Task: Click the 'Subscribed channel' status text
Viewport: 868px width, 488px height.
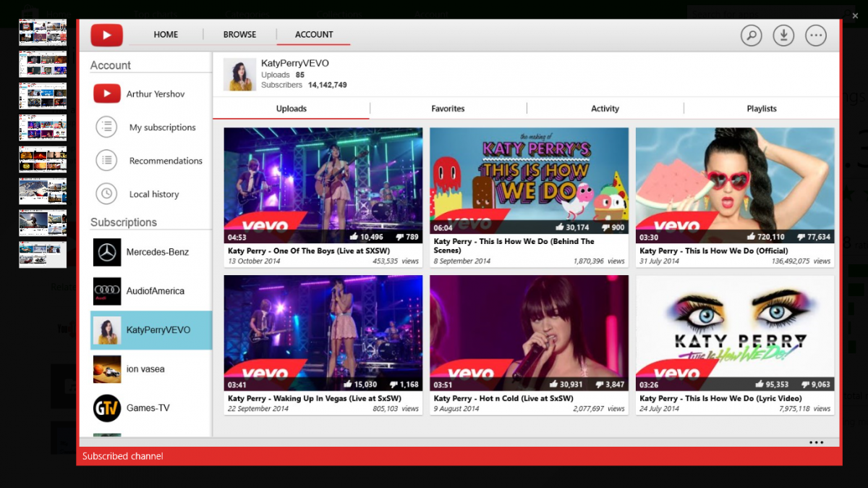Action: point(123,456)
